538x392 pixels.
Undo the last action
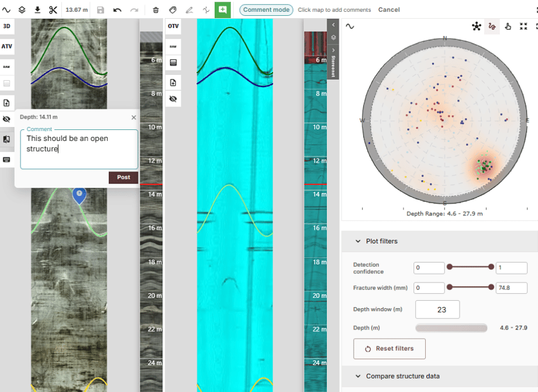[x=118, y=10]
